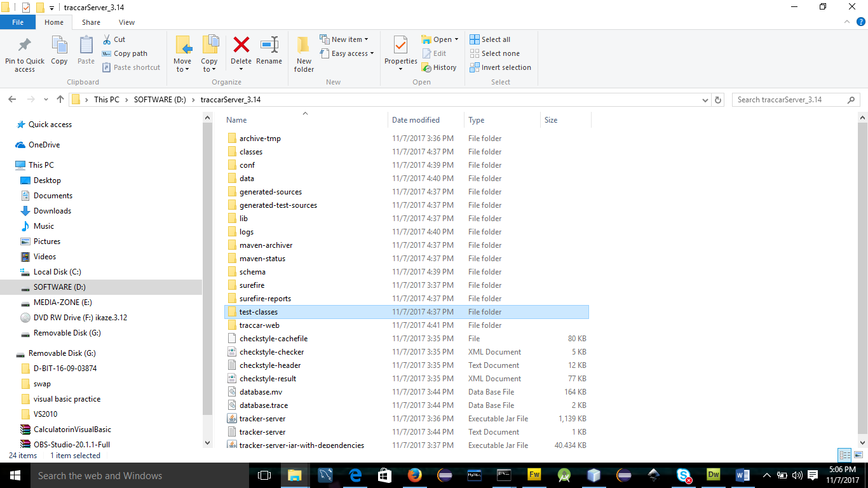Show hidden system tray icons
This screenshot has width=868, height=488.
point(766,475)
